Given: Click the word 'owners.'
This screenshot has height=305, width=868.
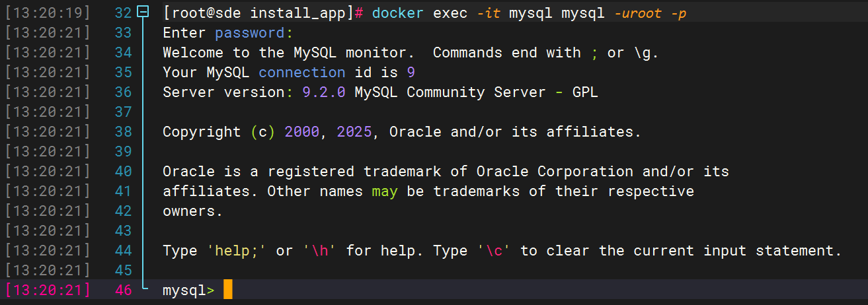Looking at the screenshot, I should coord(193,211).
